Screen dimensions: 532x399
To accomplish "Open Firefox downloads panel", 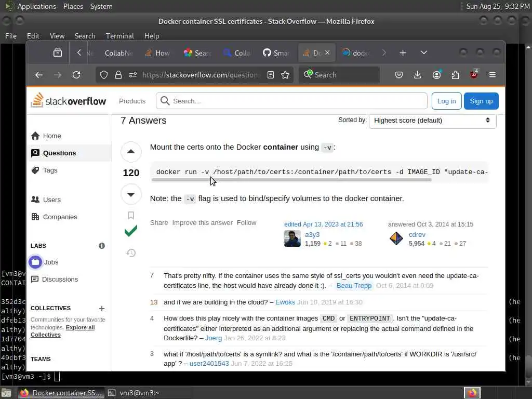I will pos(418,75).
